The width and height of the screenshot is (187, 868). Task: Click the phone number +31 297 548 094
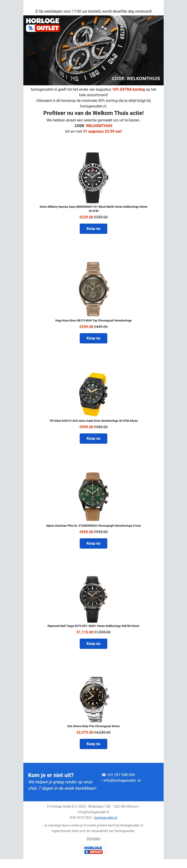coord(118,775)
